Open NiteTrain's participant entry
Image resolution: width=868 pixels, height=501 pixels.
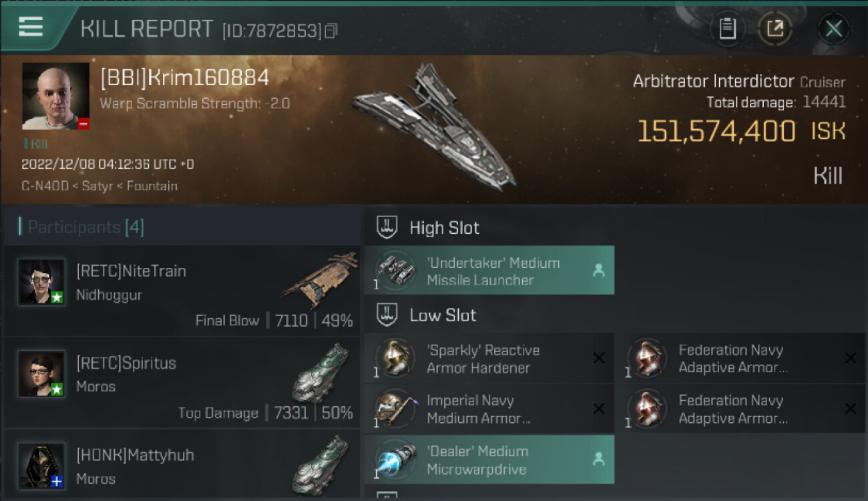182,291
